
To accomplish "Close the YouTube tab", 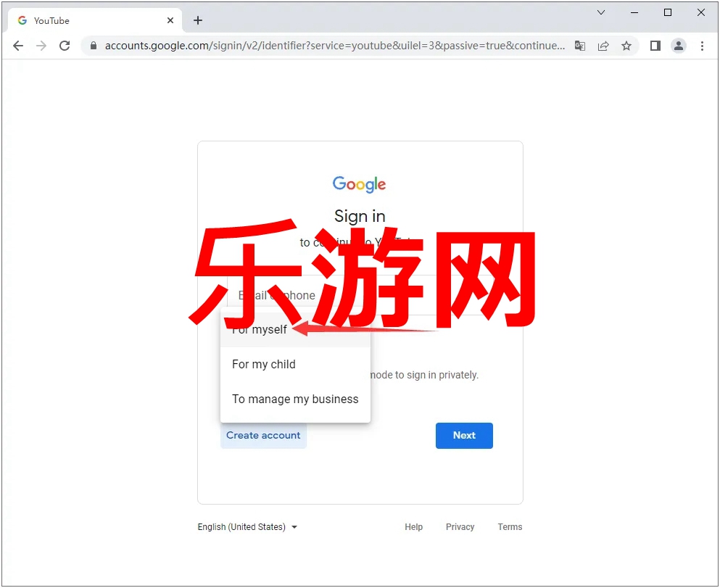I will tap(170, 20).
